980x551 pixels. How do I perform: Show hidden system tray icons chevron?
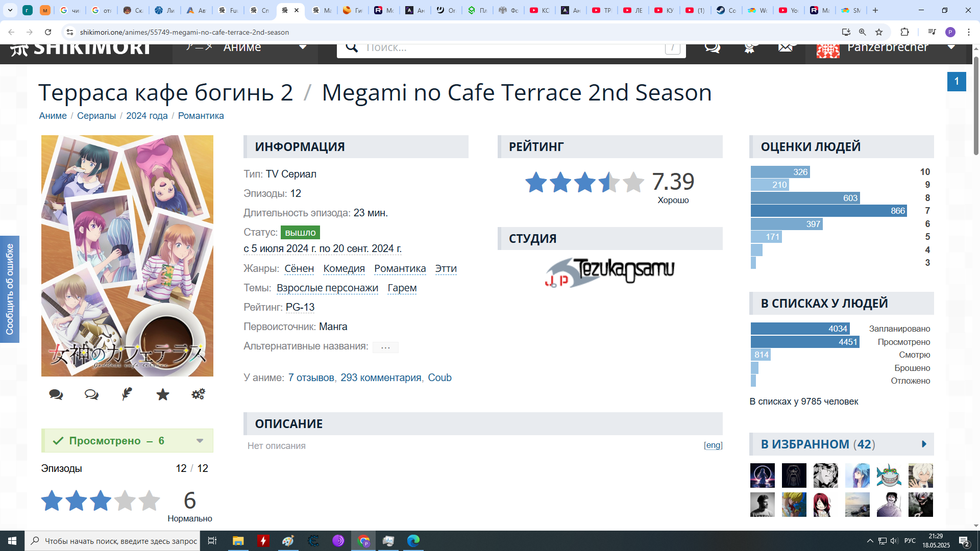(870, 541)
